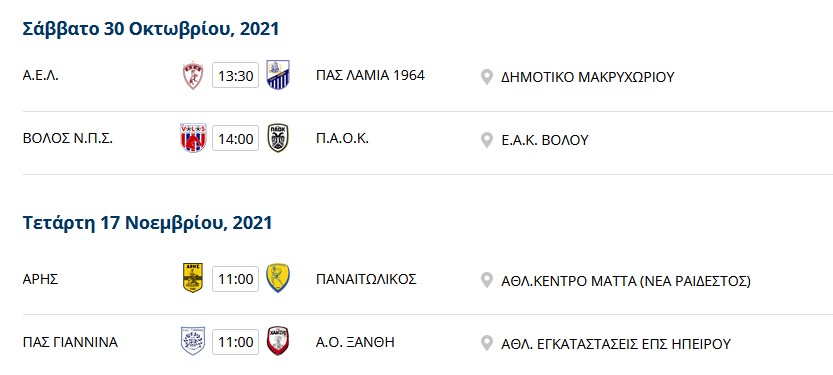This screenshot has height=375, width=833.
Task: Open the ΑΡΗΣ 11:00 match time box
Action: 235,279
